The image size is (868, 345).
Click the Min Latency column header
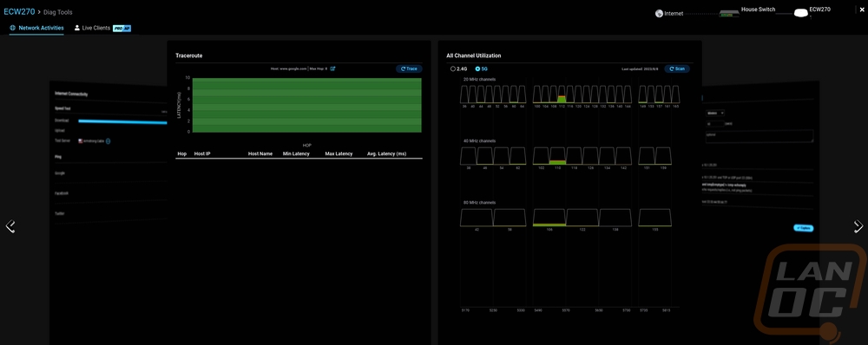296,153
